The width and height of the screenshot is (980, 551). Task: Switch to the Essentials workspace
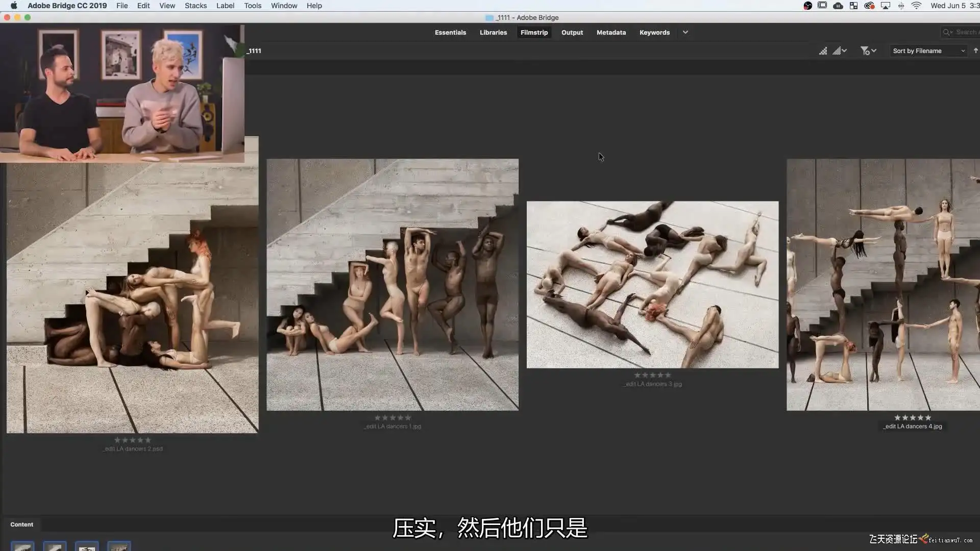(450, 32)
